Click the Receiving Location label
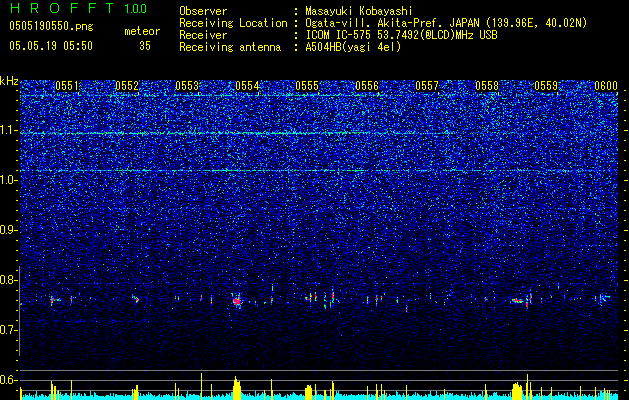Screen dimensions: 629x400 click(x=233, y=23)
